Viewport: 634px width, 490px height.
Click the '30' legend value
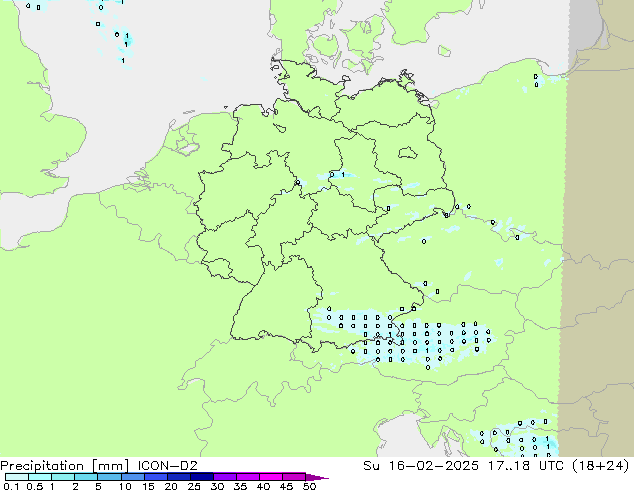[217, 486]
